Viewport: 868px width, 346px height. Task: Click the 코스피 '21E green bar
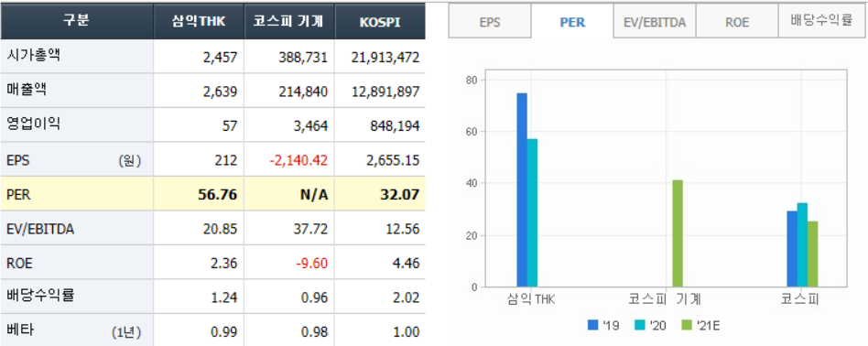(x=813, y=254)
